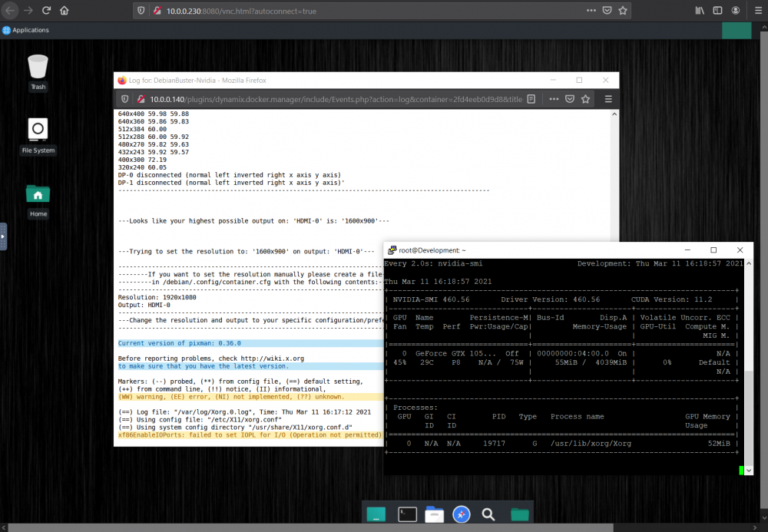The image size is (768, 532).
Task: Toggle the outer browser sidebar view
Action: click(717, 10)
